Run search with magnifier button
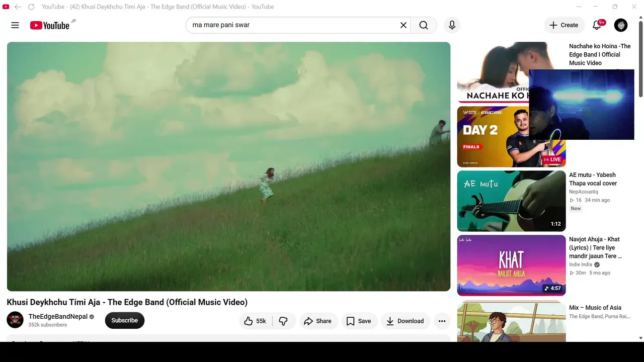The width and height of the screenshot is (644, 362). 424,25
